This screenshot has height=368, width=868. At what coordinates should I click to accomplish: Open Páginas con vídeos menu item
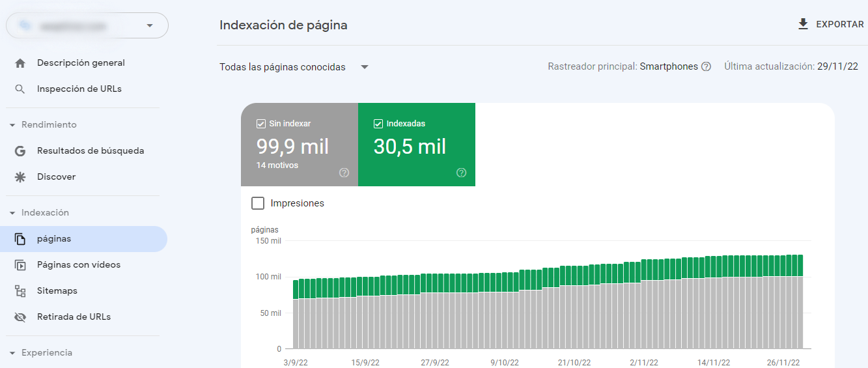(x=78, y=265)
